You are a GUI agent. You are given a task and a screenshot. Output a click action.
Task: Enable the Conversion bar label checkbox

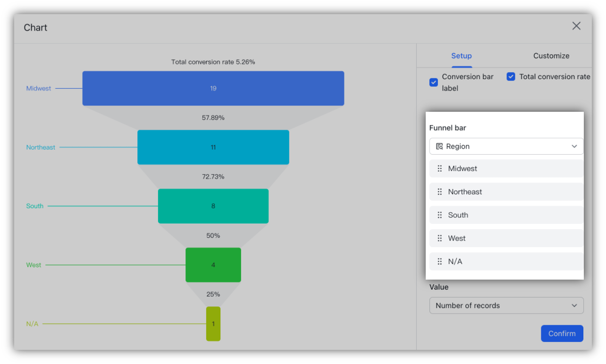pyautogui.click(x=433, y=82)
